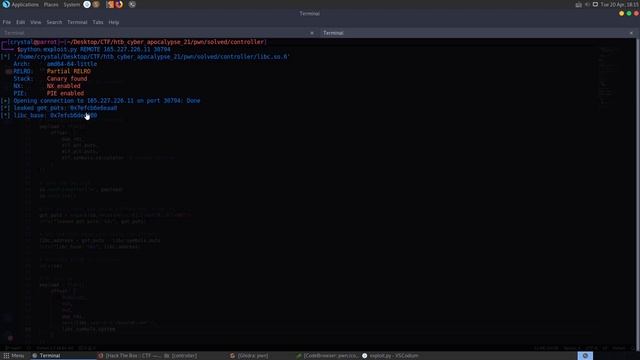
Task: Click the 'NX enabled' text
Action: click(63, 86)
